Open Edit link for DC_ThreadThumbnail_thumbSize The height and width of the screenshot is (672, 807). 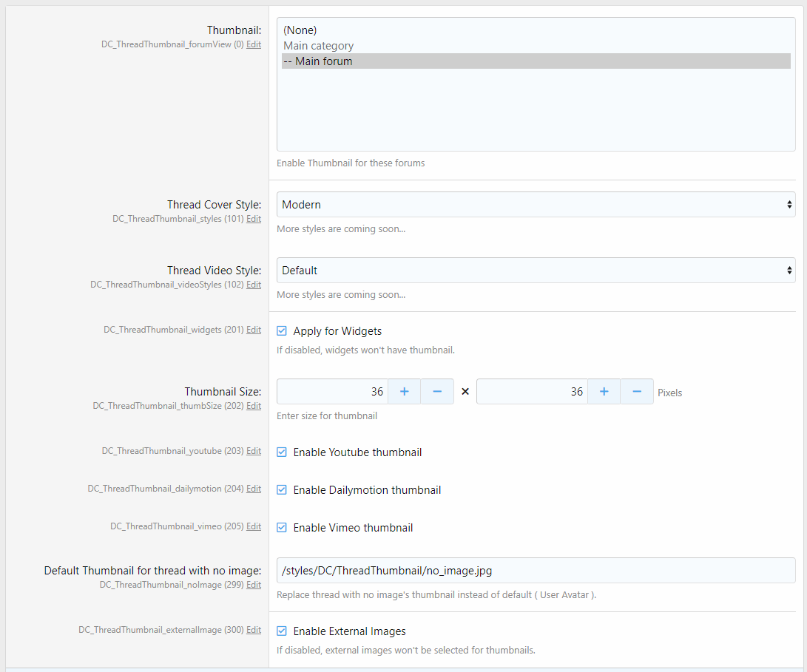tap(254, 406)
